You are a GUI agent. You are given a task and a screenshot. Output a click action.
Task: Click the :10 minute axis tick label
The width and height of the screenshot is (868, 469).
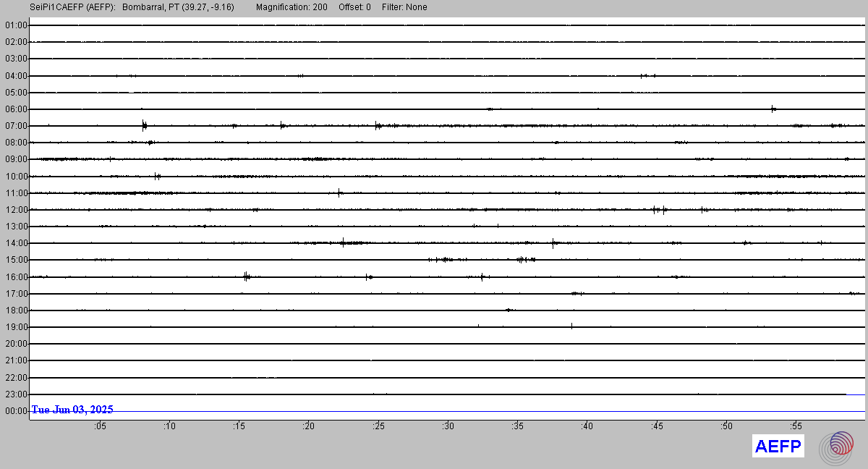click(169, 426)
